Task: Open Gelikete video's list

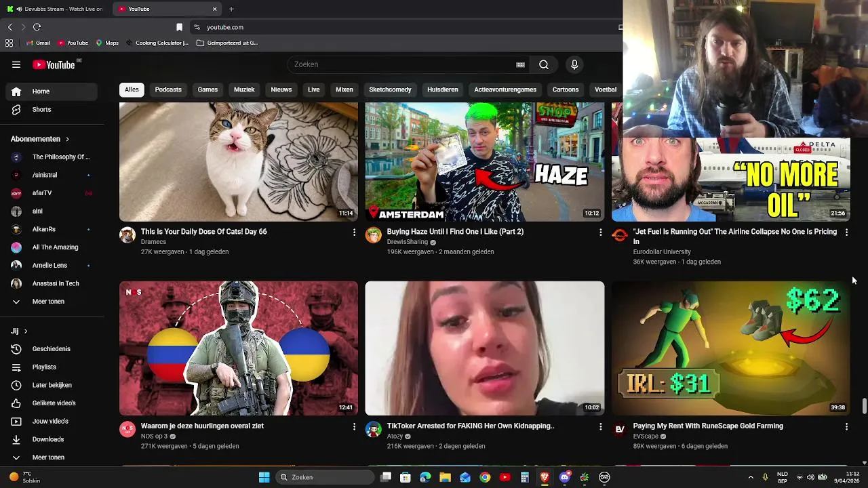Action: tap(52, 403)
